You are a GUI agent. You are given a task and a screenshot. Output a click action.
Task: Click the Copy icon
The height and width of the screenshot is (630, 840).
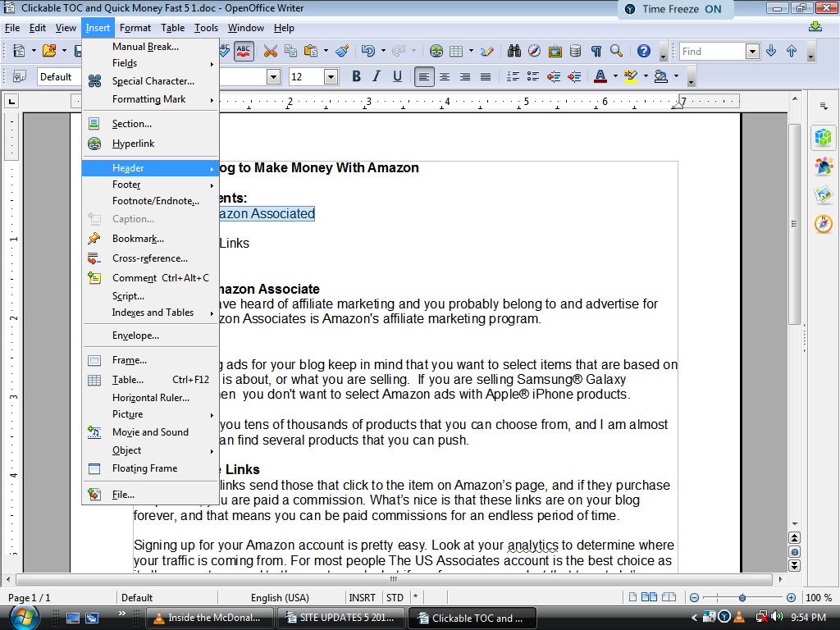coord(291,51)
